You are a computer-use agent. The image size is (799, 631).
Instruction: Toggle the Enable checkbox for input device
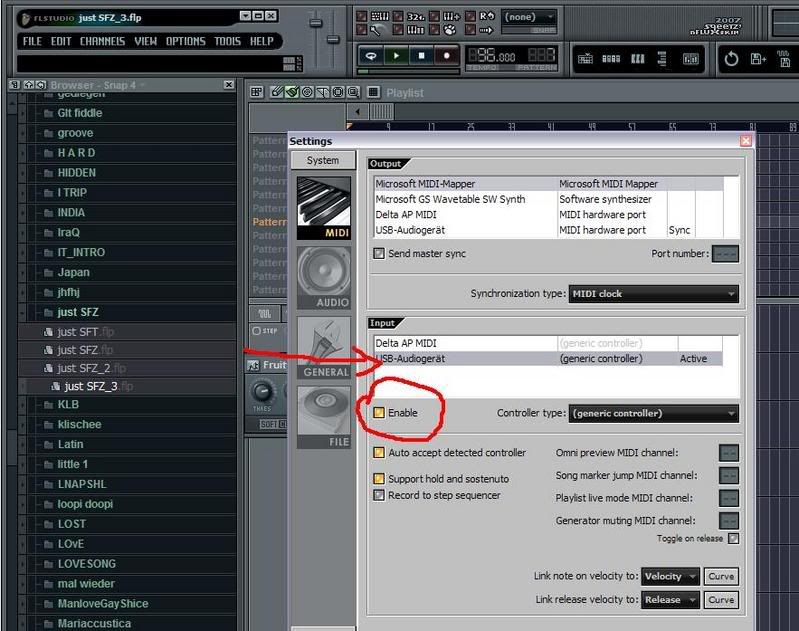click(x=379, y=413)
